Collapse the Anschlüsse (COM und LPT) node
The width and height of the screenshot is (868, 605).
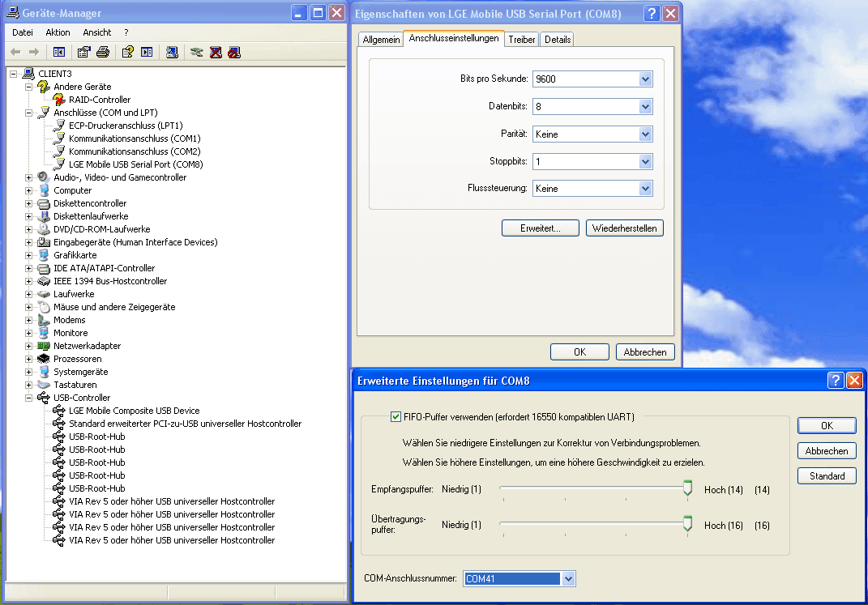(x=29, y=113)
